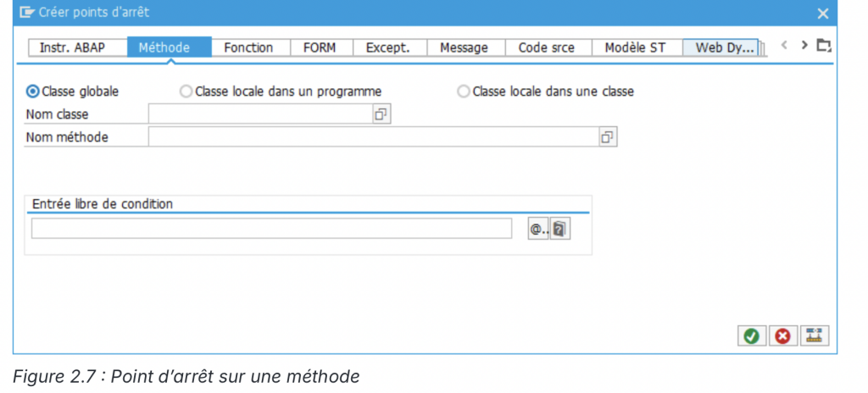Open the Fonction tab
Screen dimensions: 868x393
point(248,47)
